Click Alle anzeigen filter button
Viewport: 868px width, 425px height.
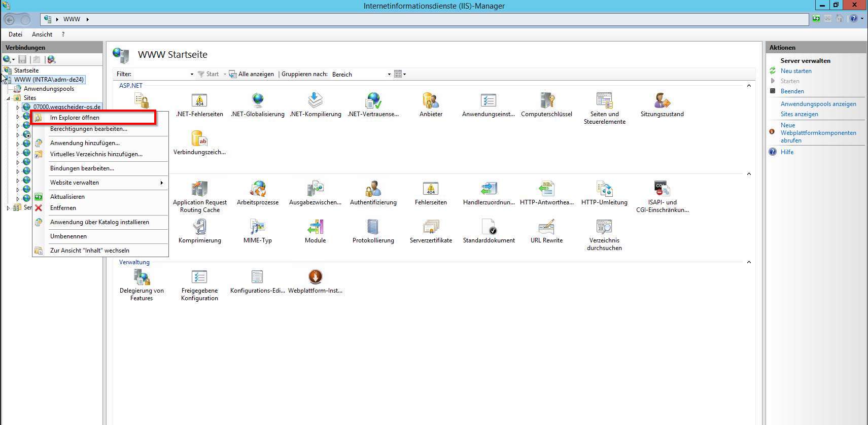pyautogui.click(x=251, y=74)
